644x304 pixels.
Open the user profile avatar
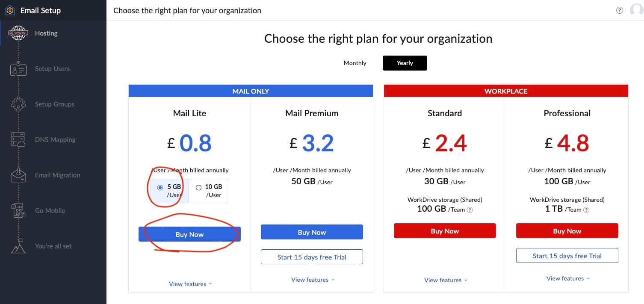pyautogui.click(x=636, y=11)
